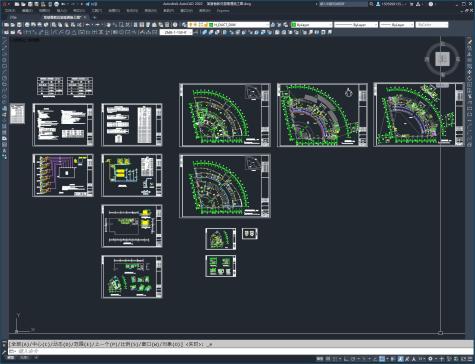Image resolution: width=475 pixels, height=364 pixels.
Task: Open Layer Properties Manager icon
Action: pos(184,25)
